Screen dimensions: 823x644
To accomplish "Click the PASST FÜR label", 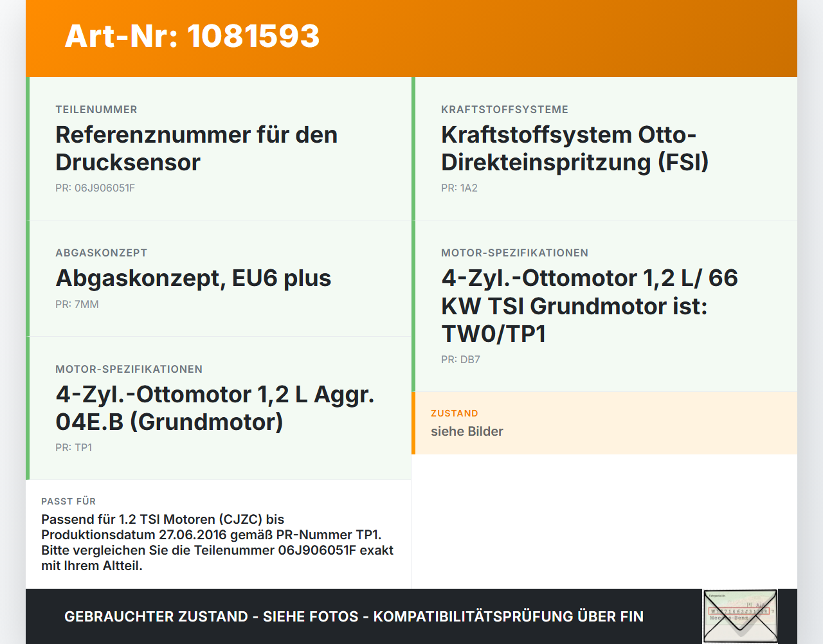I will [69, 501].
